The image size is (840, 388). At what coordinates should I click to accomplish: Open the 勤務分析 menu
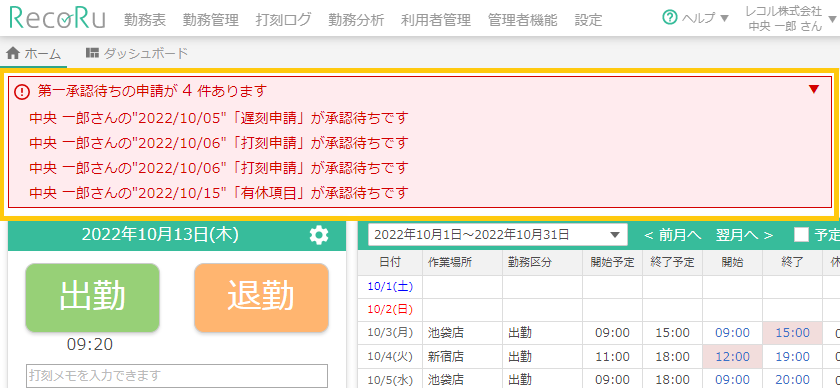tap(356, 20)
